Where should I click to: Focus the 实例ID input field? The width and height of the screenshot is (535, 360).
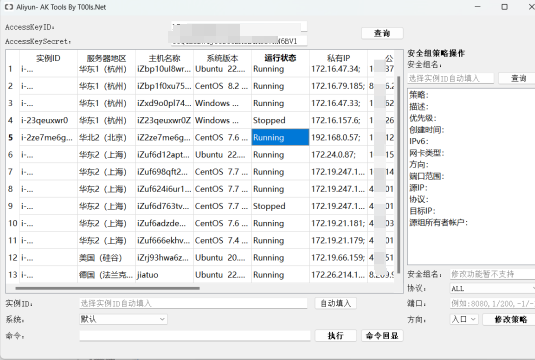point(193,303)
